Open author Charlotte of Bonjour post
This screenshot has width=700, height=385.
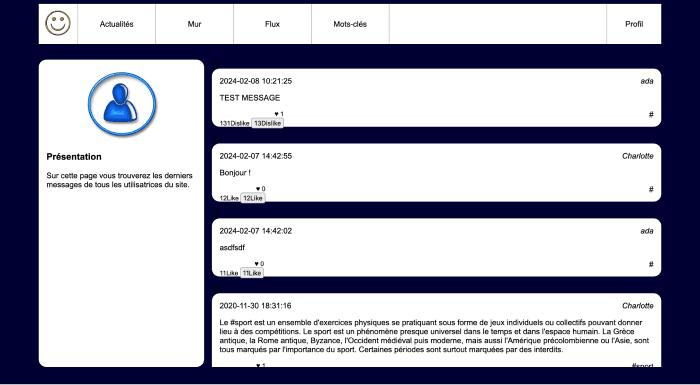(x=638, y=156)
